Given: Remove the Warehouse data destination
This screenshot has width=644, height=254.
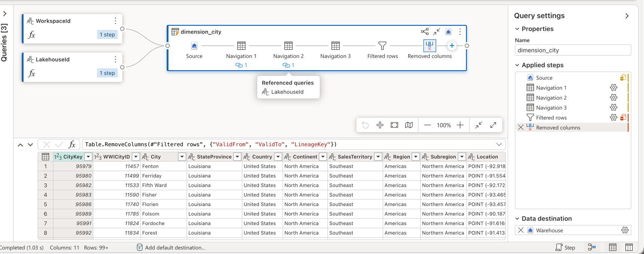Looking at the screenshot, I should [521, 230].
